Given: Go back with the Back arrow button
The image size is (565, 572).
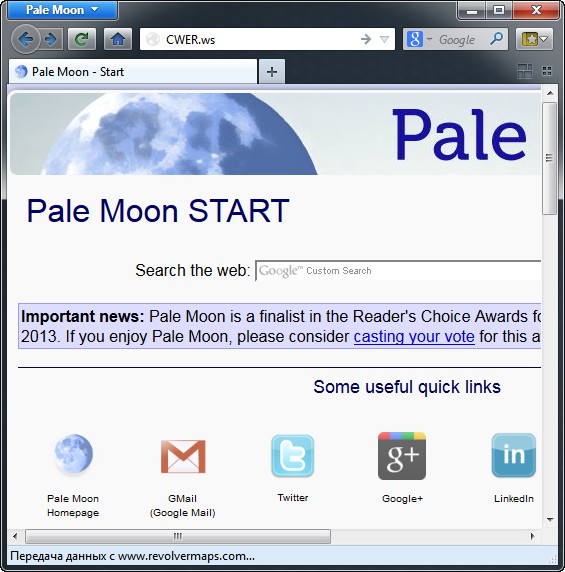Looking at the screenshot, I should (x=25, y=39).
